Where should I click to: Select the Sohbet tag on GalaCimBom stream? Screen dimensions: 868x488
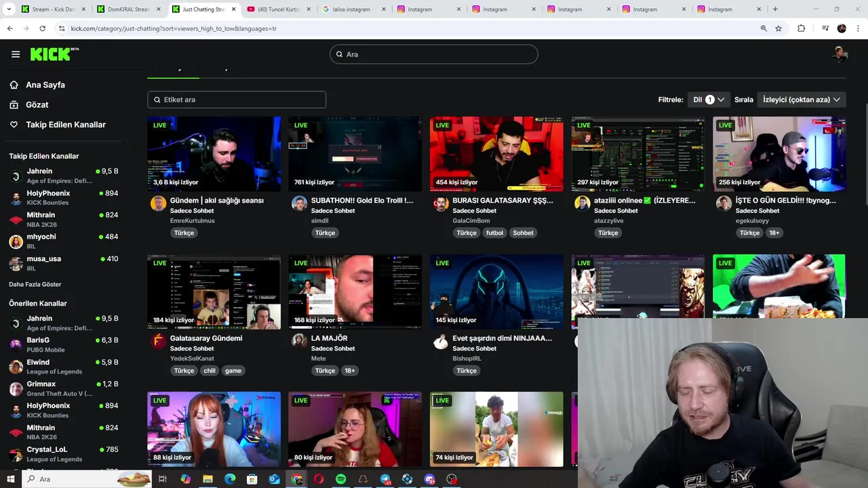click(523, 232)
